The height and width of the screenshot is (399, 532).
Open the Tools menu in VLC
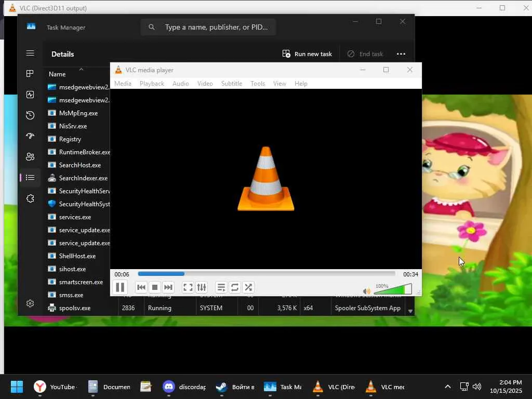(x=258, y=84)
